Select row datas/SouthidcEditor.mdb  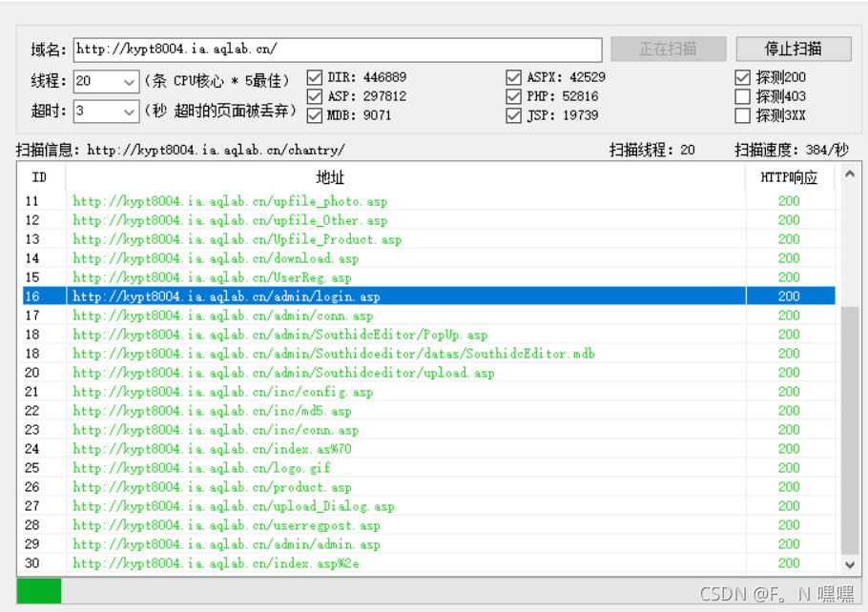(428, 354)
